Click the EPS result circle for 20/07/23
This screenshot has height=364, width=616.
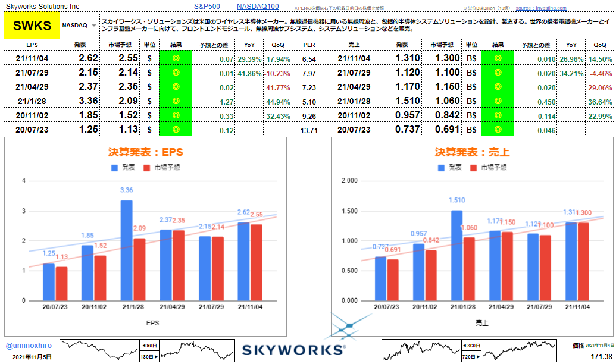(x=176, y=129)
